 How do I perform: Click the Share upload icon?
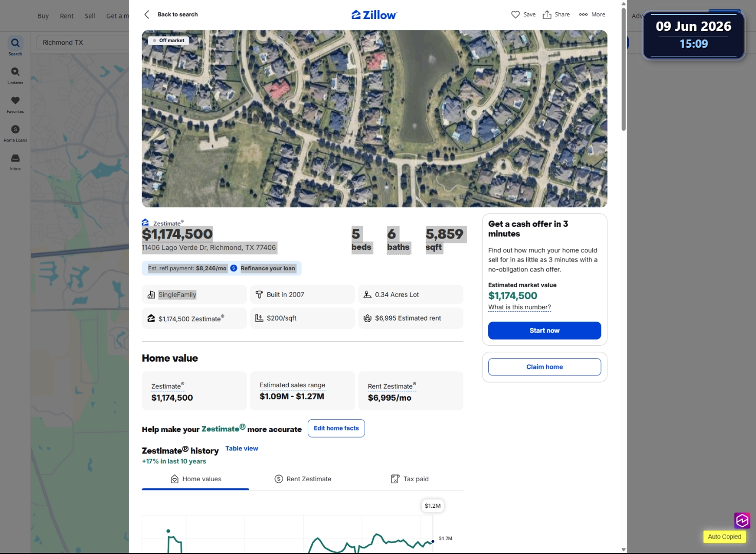[547, 14]
